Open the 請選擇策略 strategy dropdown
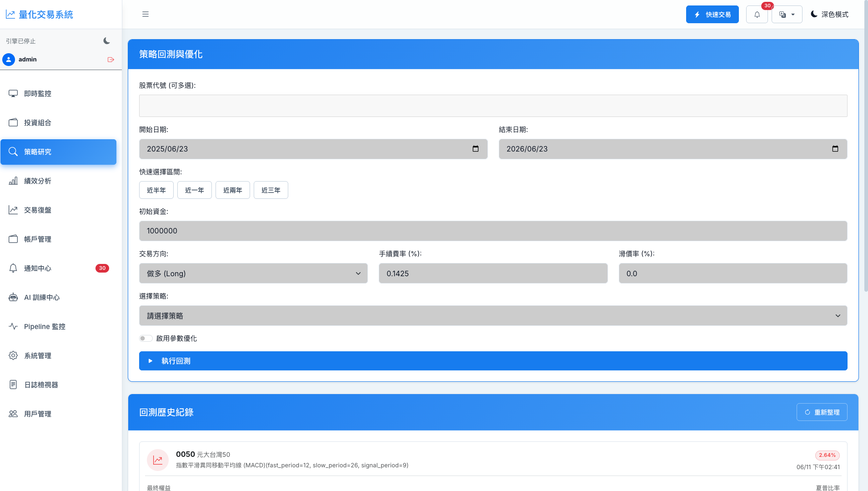Viewport: 868px width, 491px height. 493,316
